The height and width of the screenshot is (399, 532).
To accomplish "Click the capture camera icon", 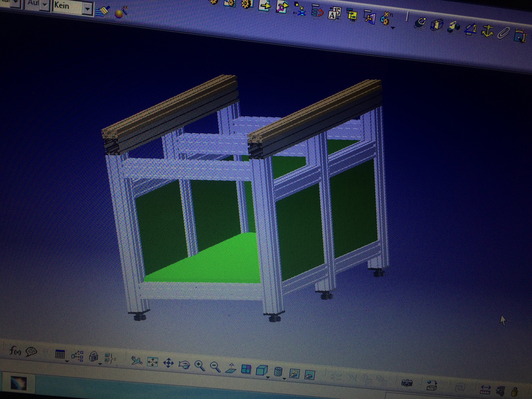I will click(407, 383).
